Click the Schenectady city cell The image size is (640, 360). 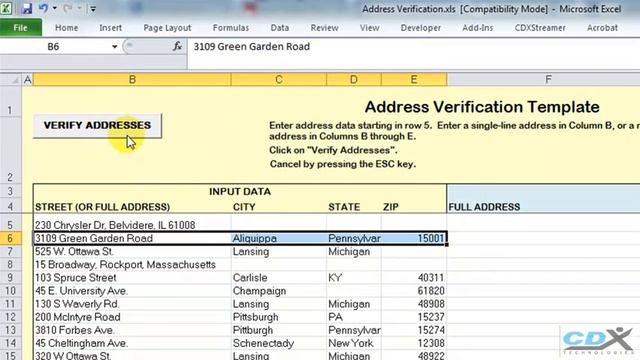coord(279,343)
